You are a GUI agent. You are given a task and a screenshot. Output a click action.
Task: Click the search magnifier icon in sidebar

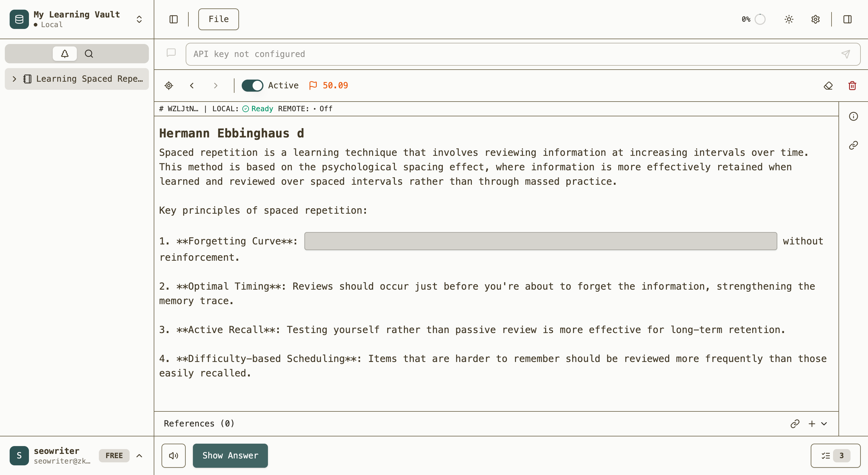89,54
